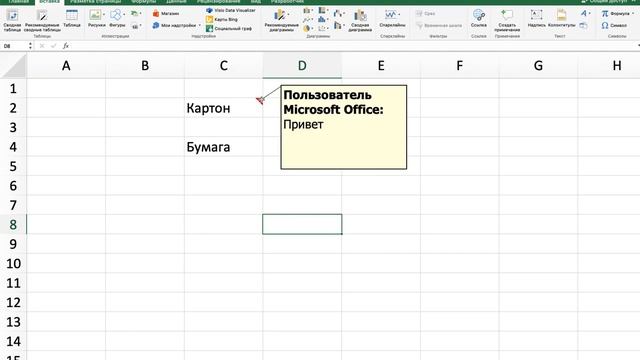The image size is (640, 360).
Task: Expand the Мои надстройки dropdown arrow
Action: coord(200,25)
